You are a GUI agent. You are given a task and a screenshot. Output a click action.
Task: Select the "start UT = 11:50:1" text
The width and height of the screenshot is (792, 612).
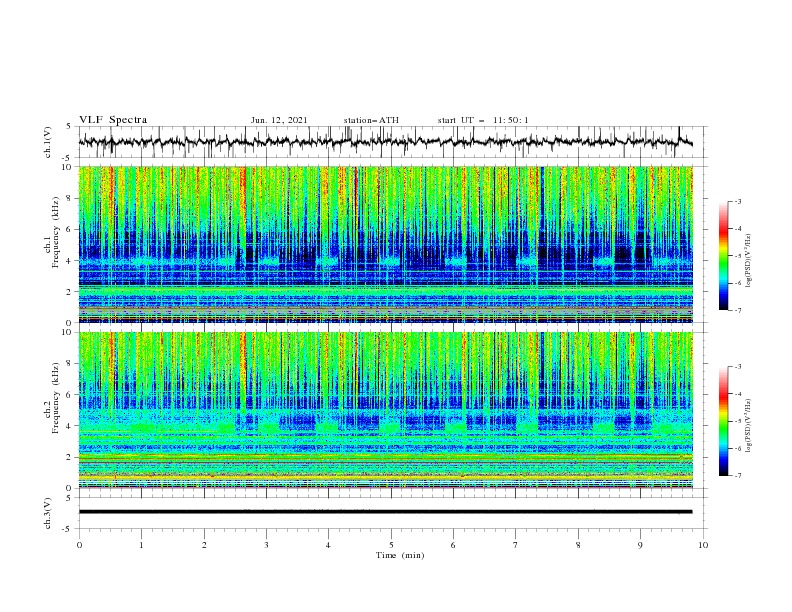click(483, 120)
